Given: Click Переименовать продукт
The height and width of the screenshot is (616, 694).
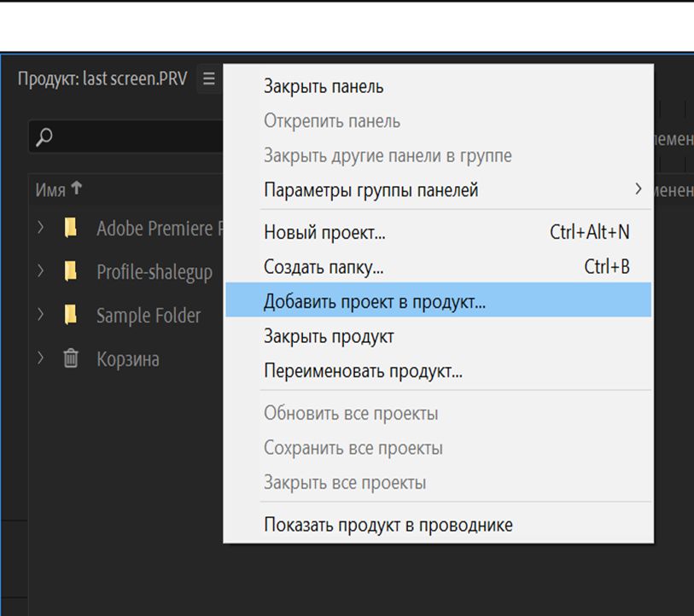Looking at the screenshot, I should point(362,370).
